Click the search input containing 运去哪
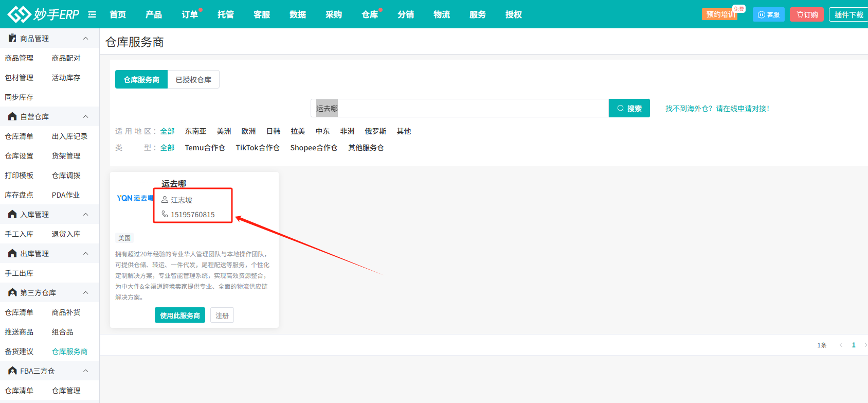 tap(460, 108)
